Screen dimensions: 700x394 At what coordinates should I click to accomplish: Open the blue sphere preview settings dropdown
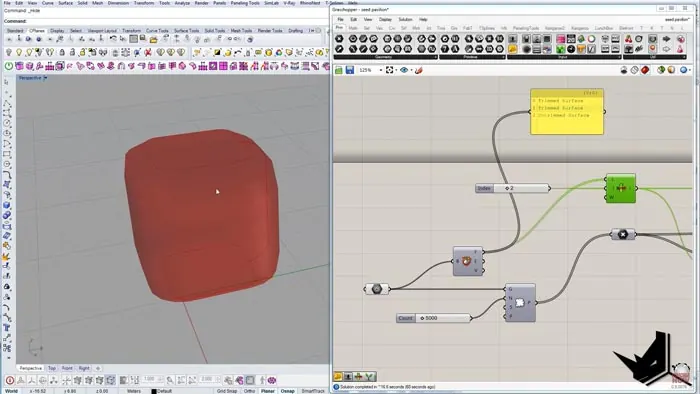690,71
